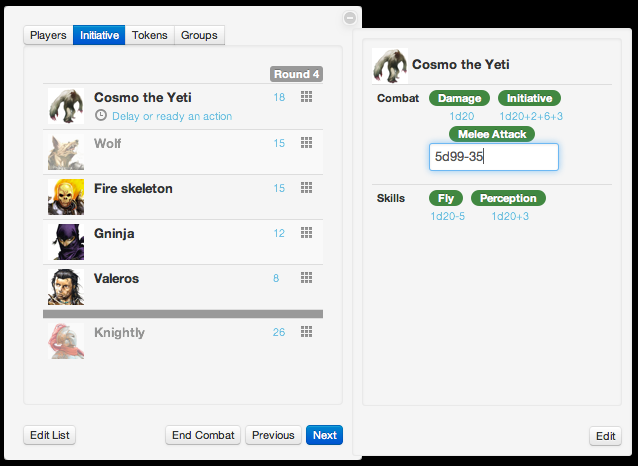Click End Combat
638x466 pixels.
click(203, 435)
